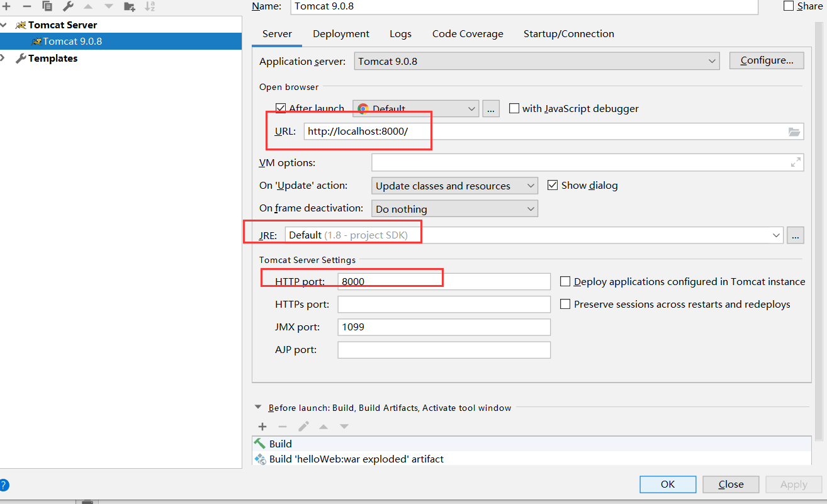Open the Code Coverage tab
The height and width of the screenshot is (504, 827).
click(468, 34)
